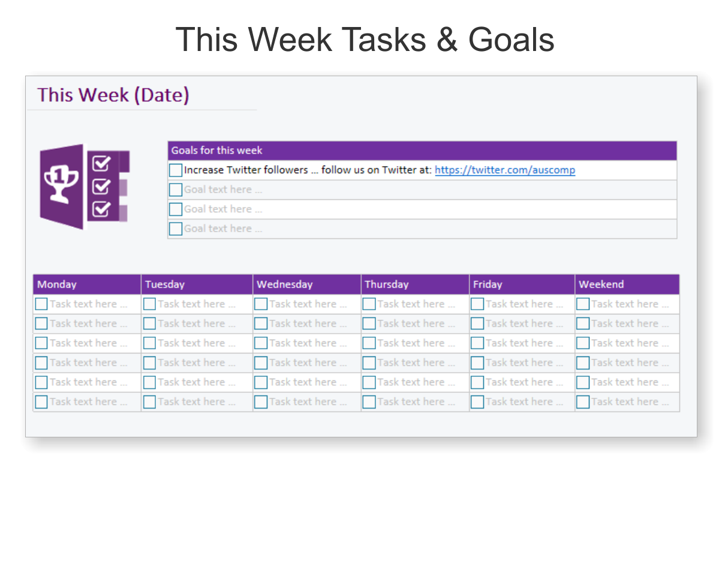Click the second Wednesday task text

308,323
